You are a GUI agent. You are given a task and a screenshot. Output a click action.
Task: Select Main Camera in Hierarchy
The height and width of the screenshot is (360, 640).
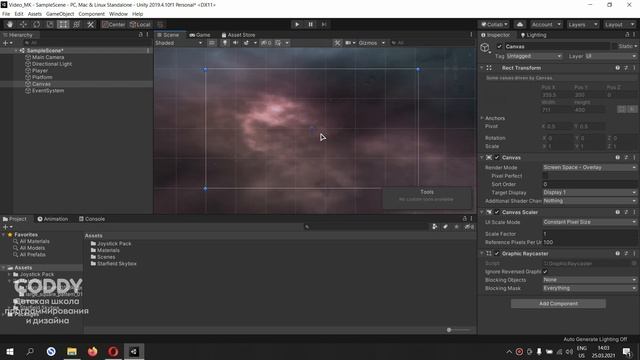(48, 57)
